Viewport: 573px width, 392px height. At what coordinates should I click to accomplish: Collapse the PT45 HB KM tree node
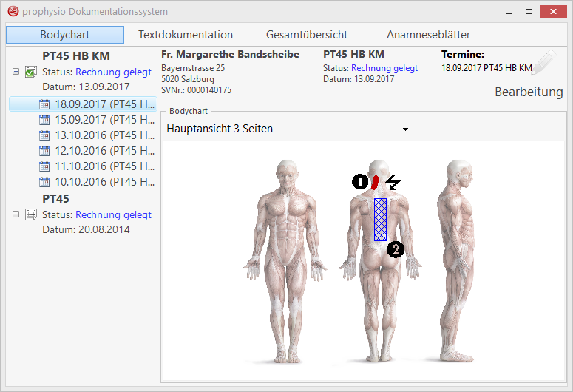click(x=16, y=72)
